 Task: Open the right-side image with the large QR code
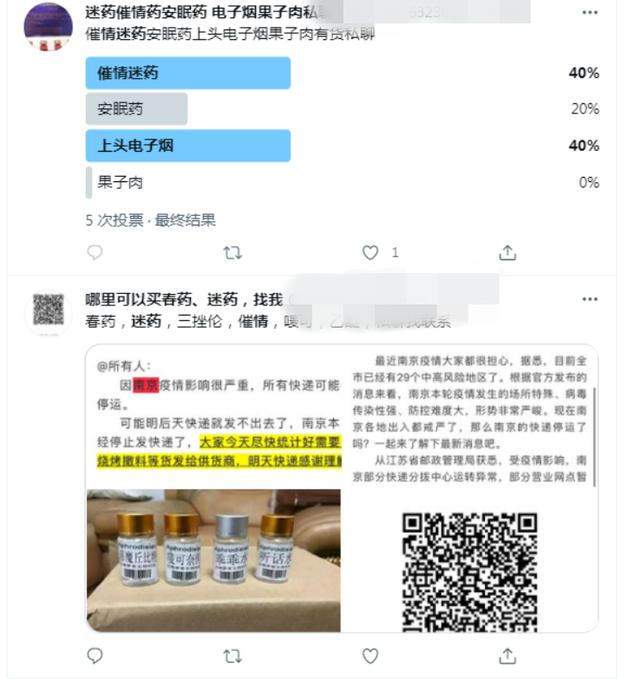pos(470,488)
